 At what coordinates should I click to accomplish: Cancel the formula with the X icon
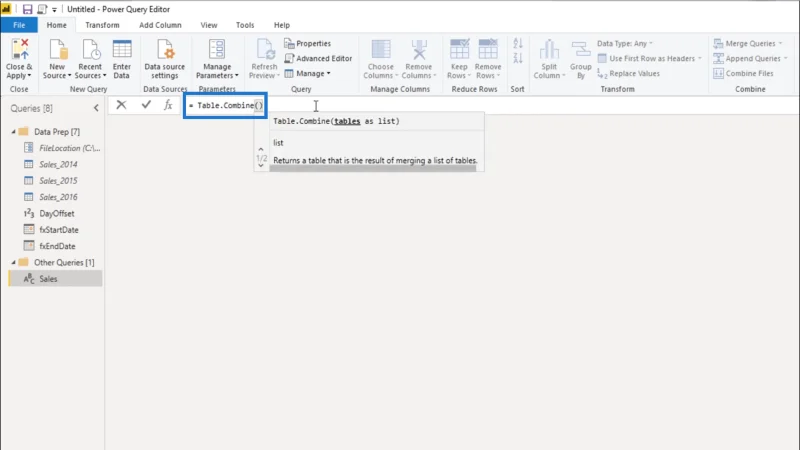click(x=121, y=105)
